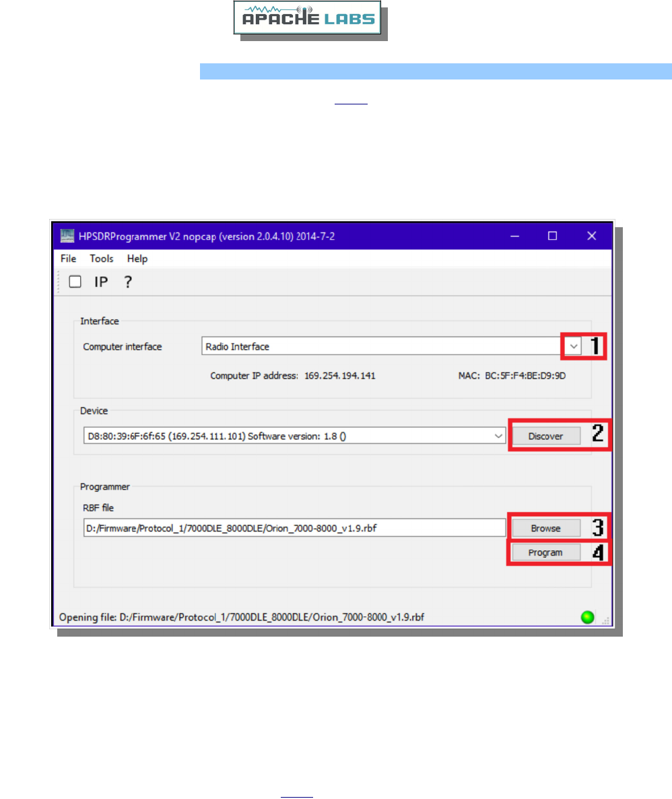Click the Apache Labs logo
This screenshot has width=672, height=799.
click(x=307, y=18)
